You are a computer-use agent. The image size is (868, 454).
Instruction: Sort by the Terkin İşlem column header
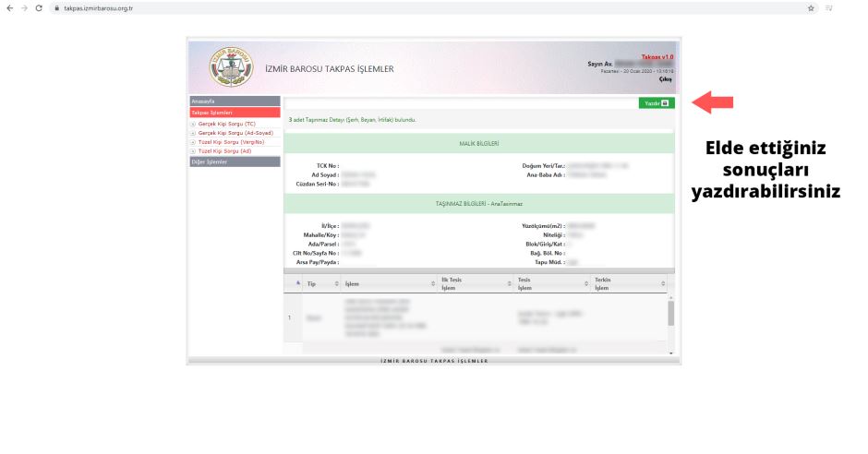[630, 283]
